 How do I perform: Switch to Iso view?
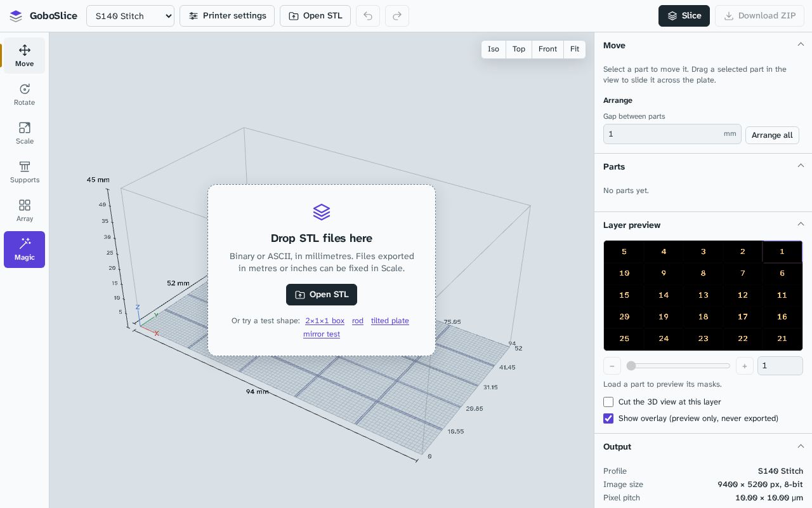click(x=494, y=49)
